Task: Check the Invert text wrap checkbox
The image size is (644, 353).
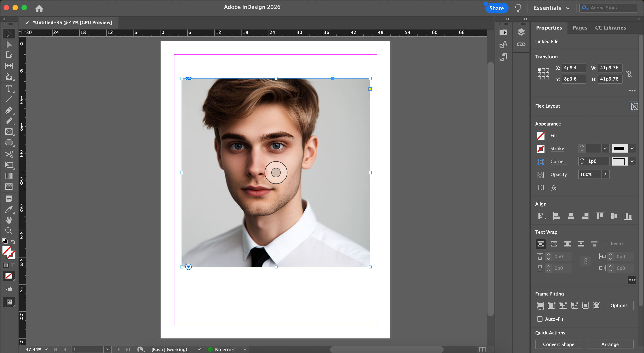Action: click(x=606, y=243)
